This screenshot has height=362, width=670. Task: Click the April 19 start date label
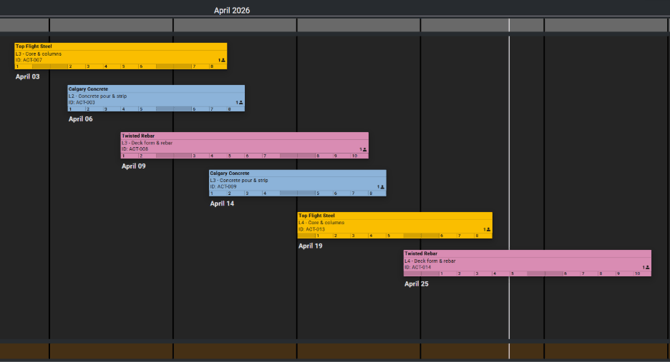click(311, 246)
